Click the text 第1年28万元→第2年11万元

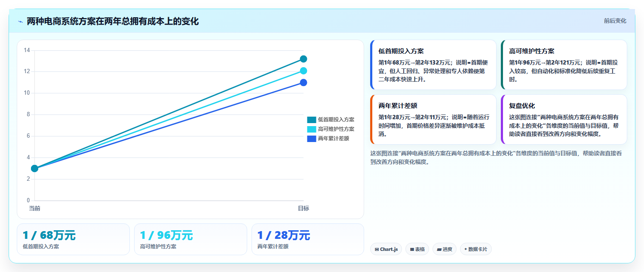coord(413,117)
